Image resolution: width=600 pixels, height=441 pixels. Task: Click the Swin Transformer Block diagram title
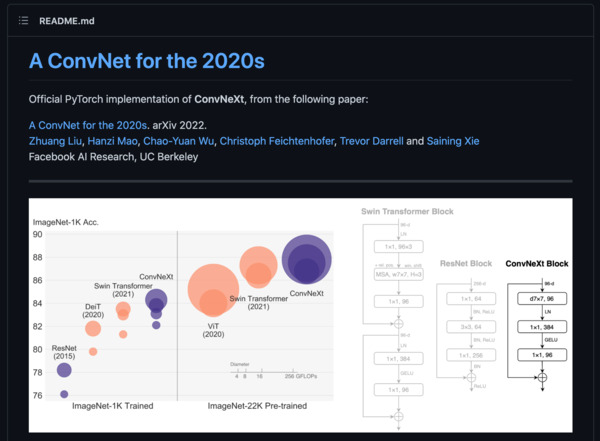[407, 211]
